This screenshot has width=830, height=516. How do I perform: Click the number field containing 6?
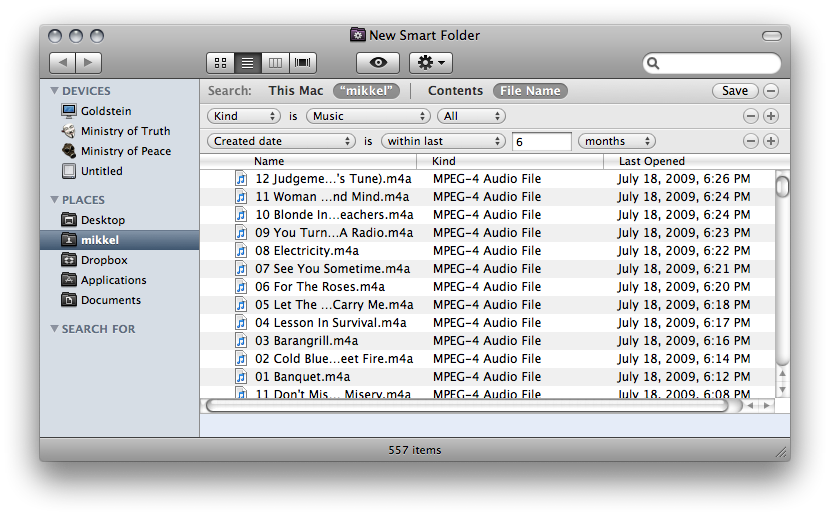coord(542,142)
